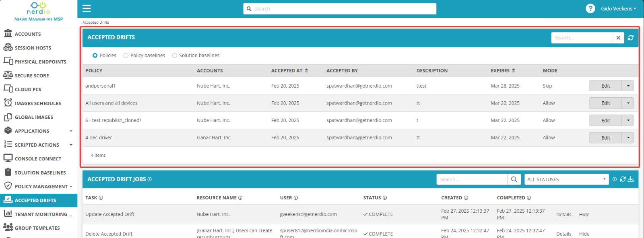
Task: Open Gido Veekens user menu
Action: [x=618, y=8]
